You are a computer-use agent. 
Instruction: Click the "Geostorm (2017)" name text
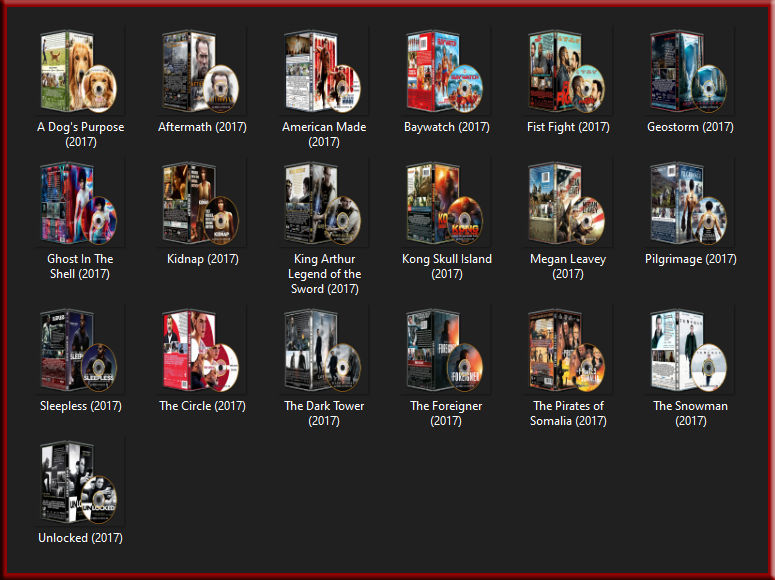[x=690, y=127]
